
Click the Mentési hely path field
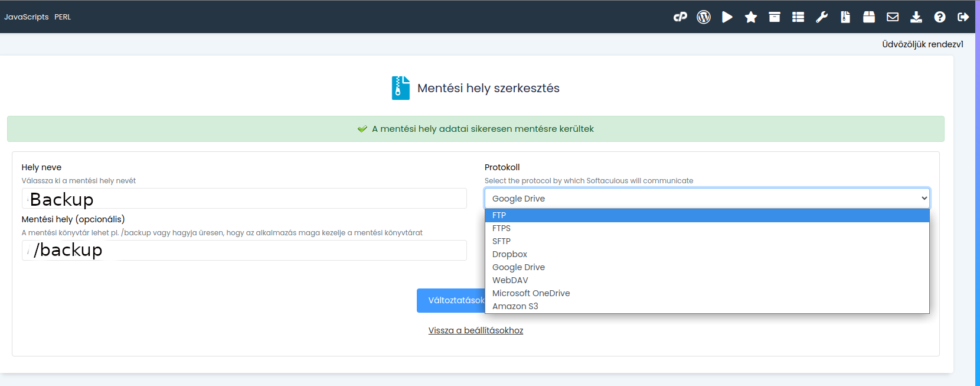tap(244, 250)
